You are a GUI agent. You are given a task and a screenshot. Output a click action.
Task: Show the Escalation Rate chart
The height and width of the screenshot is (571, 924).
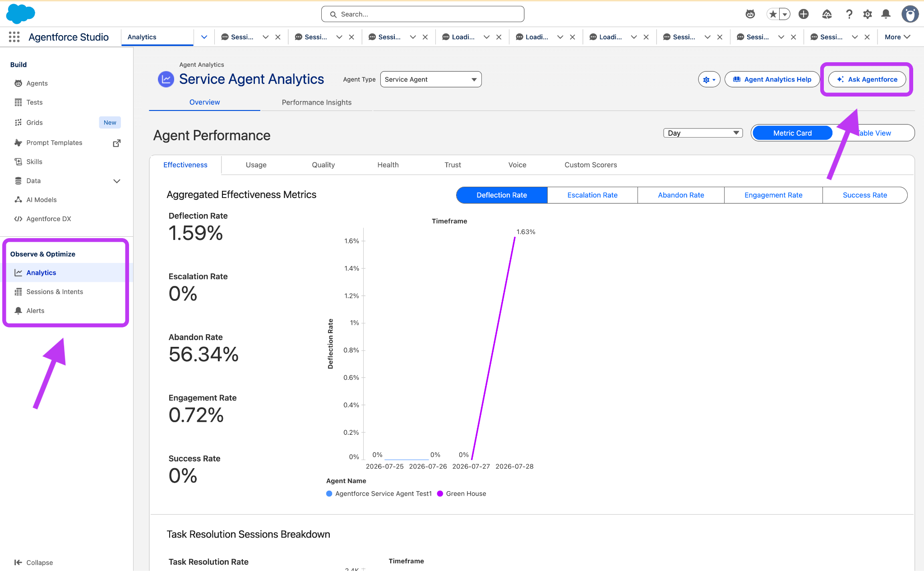click(592, 195)
